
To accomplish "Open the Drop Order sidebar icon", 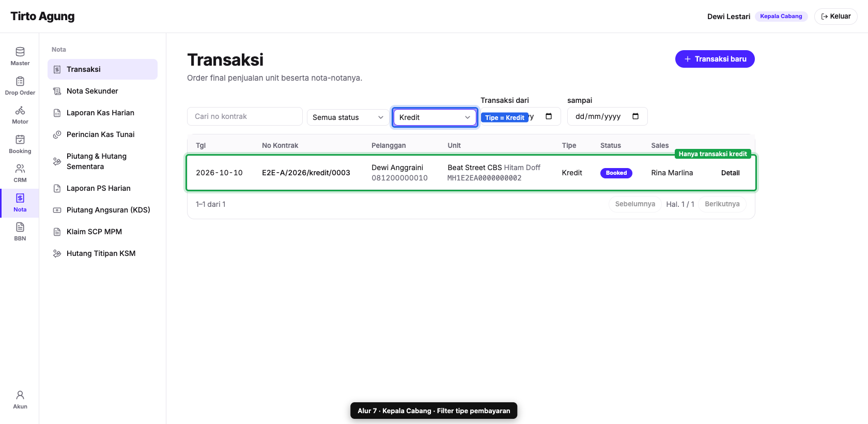I will click(20, 86).
